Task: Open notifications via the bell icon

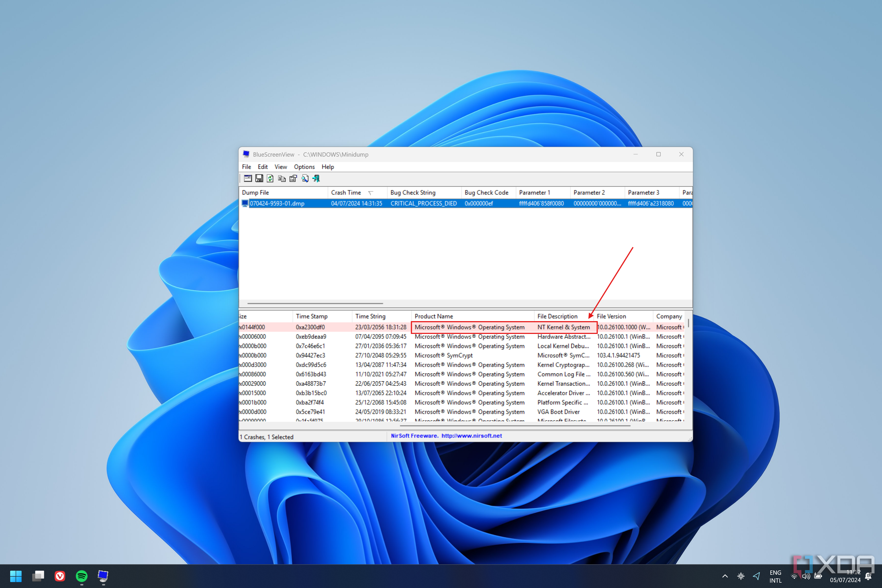Action: coord(868,576)
